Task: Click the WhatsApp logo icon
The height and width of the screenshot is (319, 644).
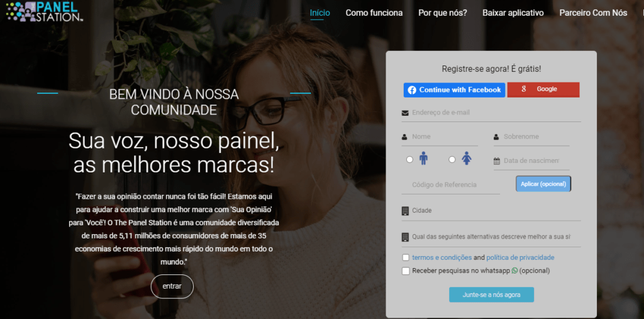Action: (514, 271)
